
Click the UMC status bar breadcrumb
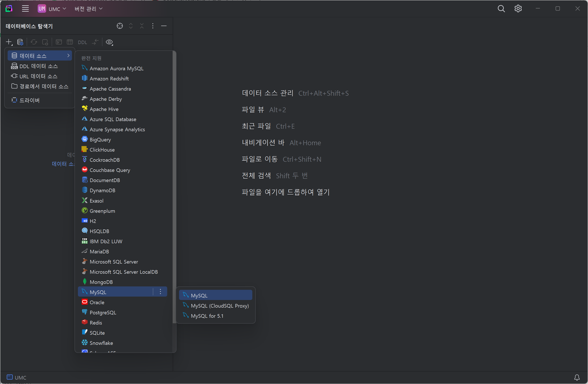17,377
